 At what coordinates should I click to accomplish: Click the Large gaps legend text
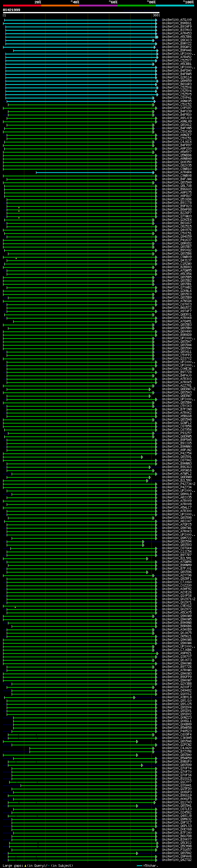pyautogui.click(x=38, y=866)
